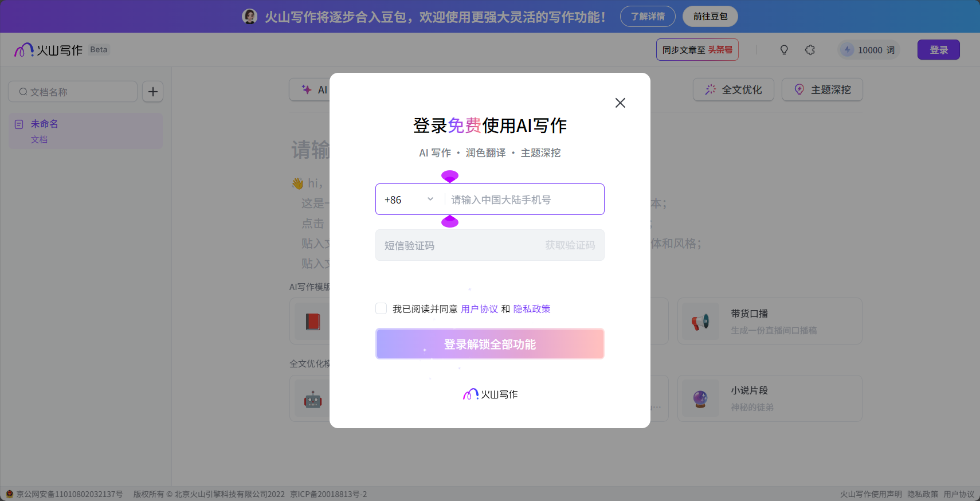The image size is (980, 501).
Task: Open the +86 country code dropdown
Action: (x=409, y=199)
